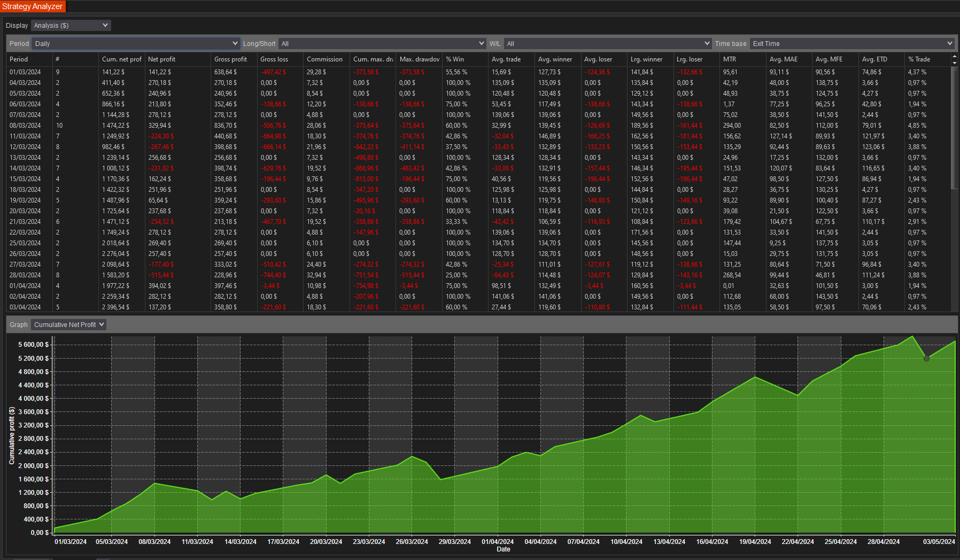This screenshot has height=560, width=960.
Task: Click the highlighted data point marker on chart
Action: [x=926, y=359]
